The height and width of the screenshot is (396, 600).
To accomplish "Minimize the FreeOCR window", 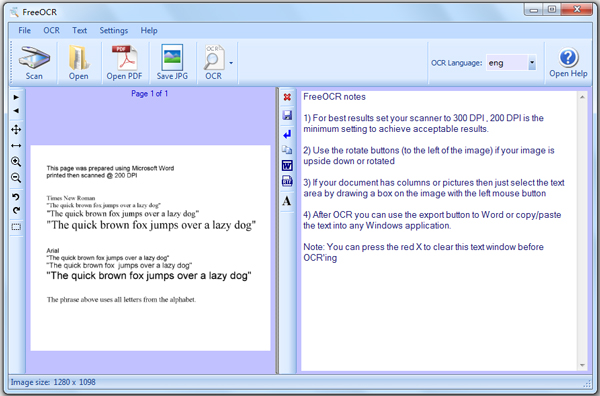I will (534, 10).
